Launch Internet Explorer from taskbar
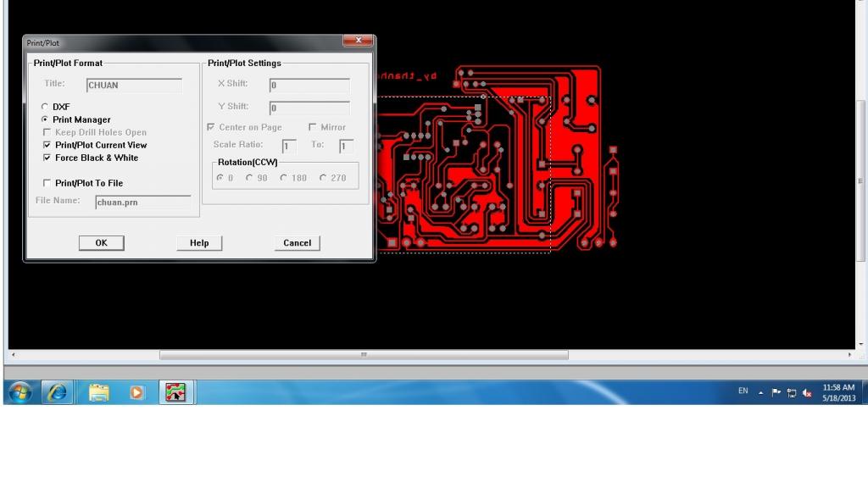Viewport: 868px width, 488px height. [57, 392]
